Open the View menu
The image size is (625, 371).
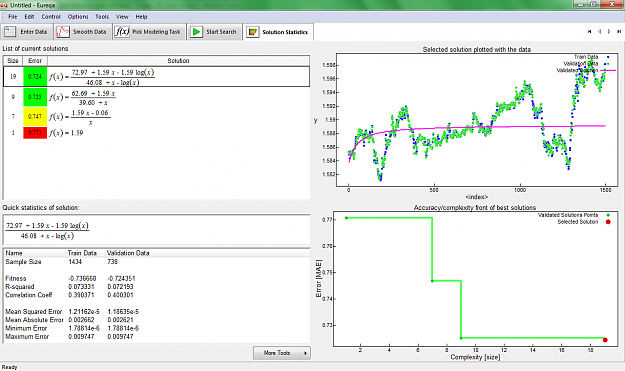[122, 17]
